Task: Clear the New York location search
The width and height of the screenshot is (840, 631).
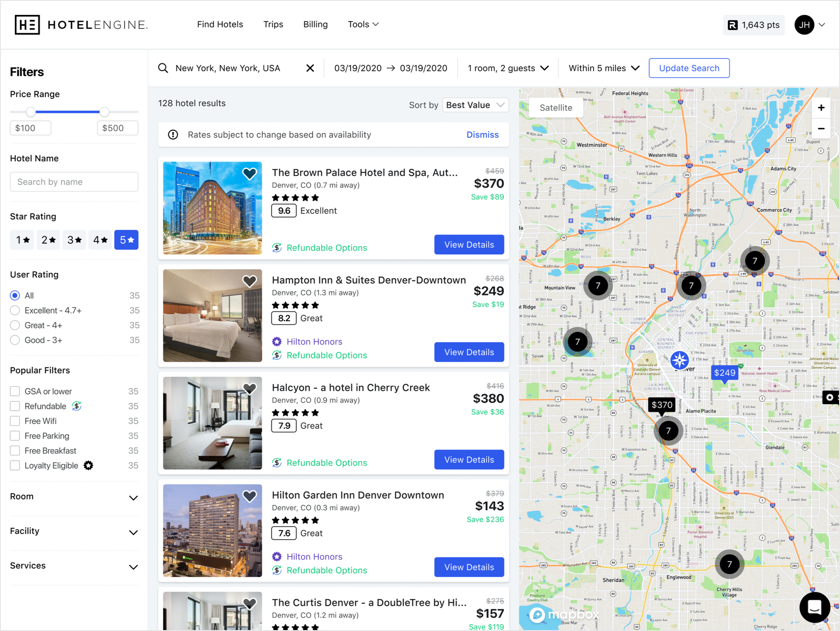Action: pyautogui.click(x=310, y=68)
